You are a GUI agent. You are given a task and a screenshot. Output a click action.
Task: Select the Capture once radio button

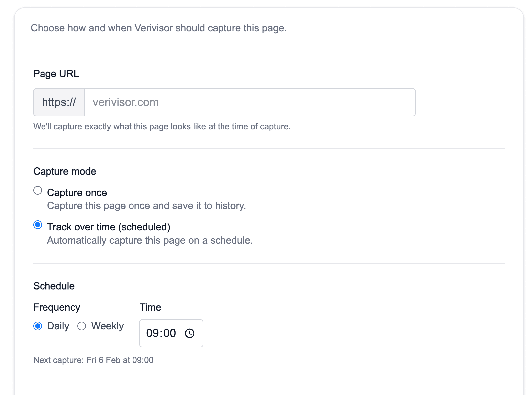click(x=38, y=190)
